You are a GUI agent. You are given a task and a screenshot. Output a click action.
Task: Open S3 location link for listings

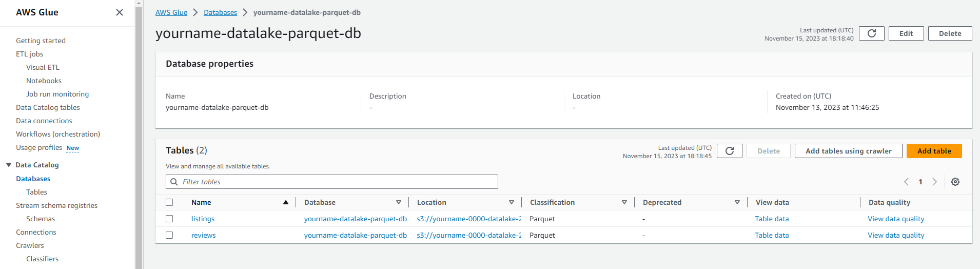tap(469, 219)
